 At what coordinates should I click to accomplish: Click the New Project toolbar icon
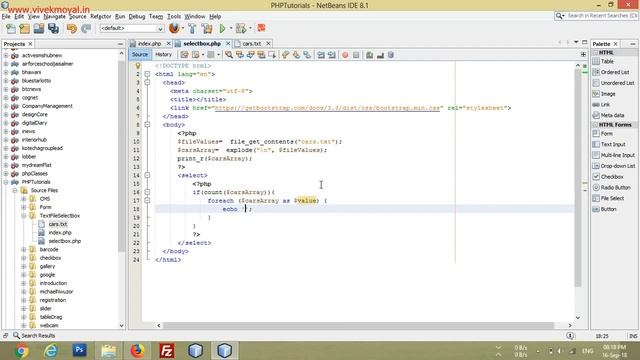(x=24, y=28)
